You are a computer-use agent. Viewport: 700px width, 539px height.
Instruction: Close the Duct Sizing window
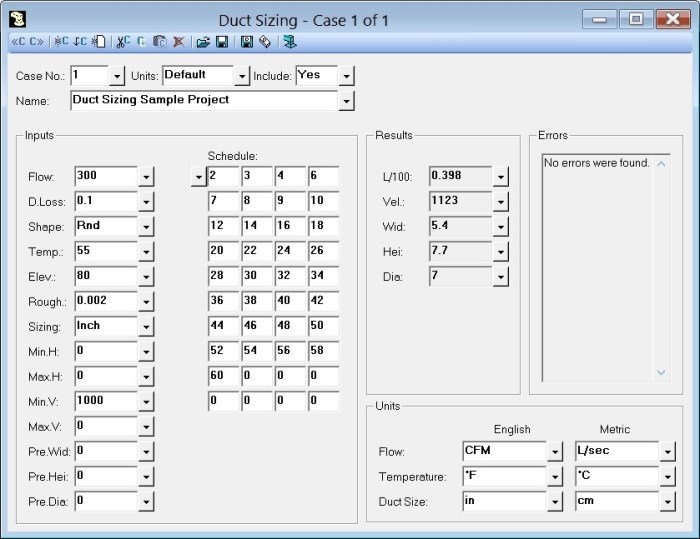(x=673, y=19)
